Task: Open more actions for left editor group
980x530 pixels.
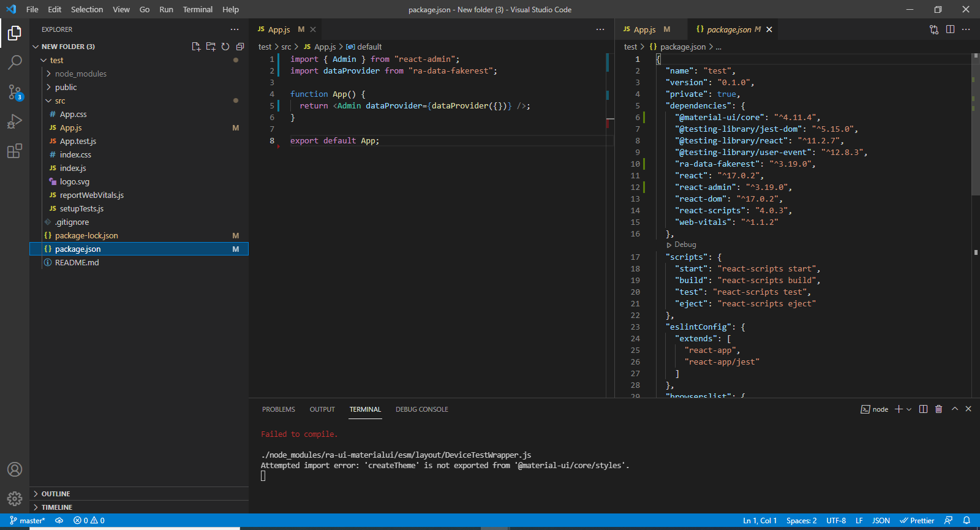Action: coord(600,29)
